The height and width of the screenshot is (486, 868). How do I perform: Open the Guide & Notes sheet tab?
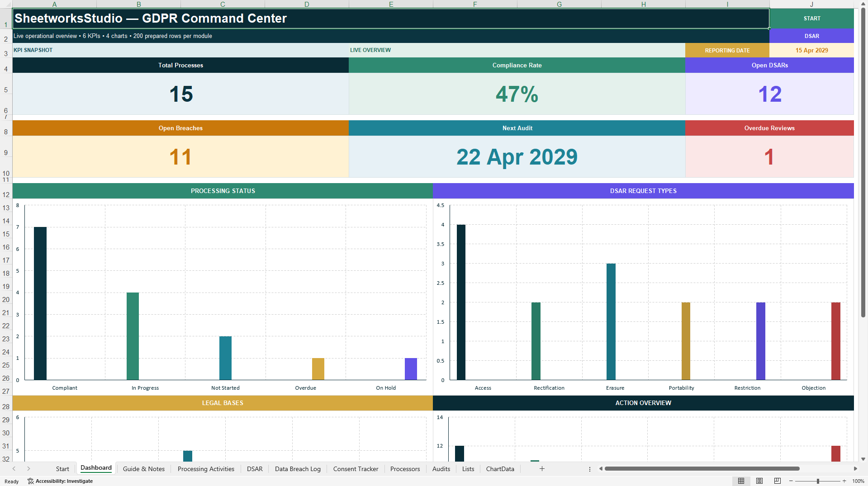tap(144, 469)
